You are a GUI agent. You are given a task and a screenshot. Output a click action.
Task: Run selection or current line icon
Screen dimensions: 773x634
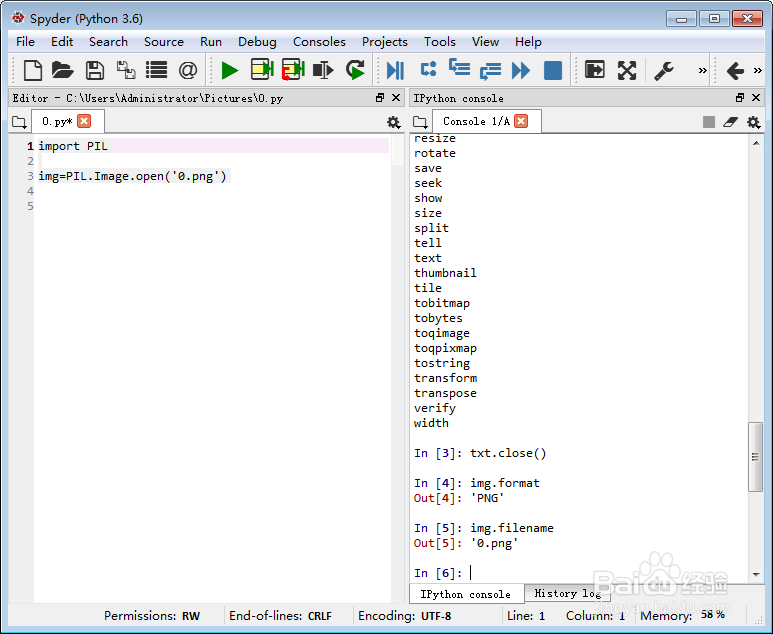click(x=323, y=70)
